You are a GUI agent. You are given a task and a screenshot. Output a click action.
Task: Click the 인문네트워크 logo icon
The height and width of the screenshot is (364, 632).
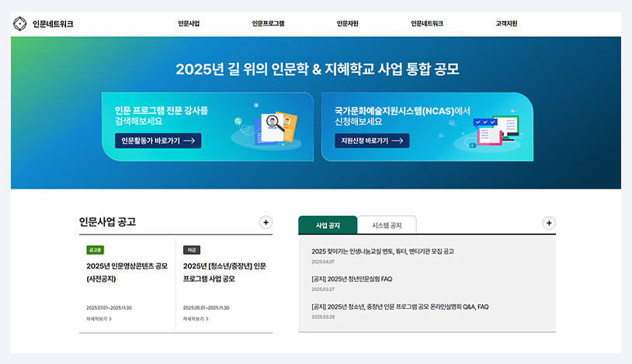click(x=19, y=24)
